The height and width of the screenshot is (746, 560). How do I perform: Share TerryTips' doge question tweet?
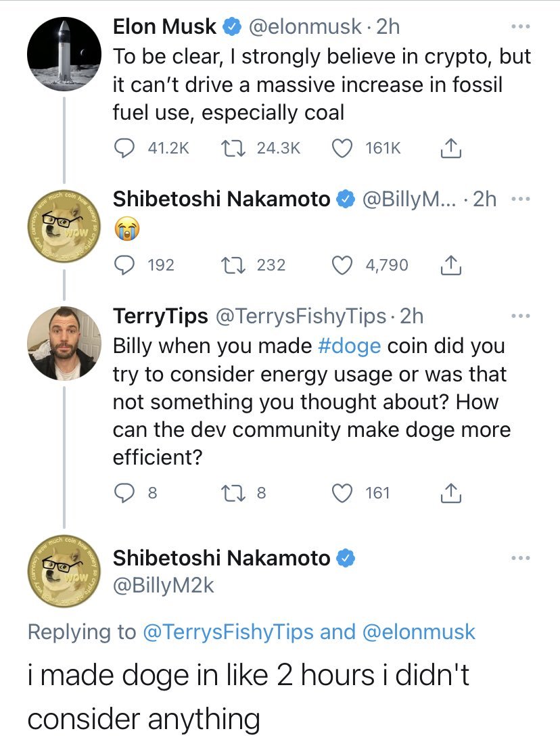click(x=451, y=494)
